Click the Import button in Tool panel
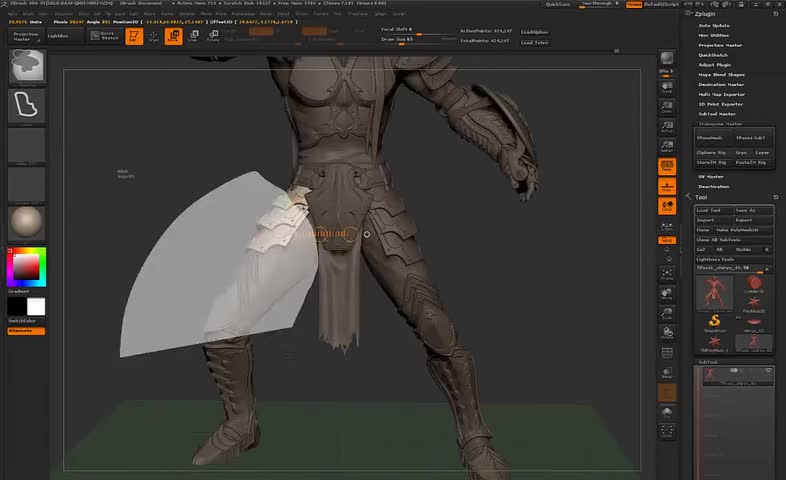Viewport: 786px width, 480px height. pos(714,220)
